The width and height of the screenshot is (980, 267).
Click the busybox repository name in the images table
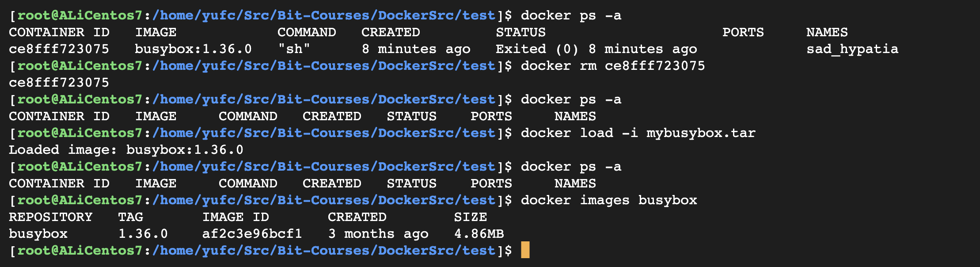[38, 234]
